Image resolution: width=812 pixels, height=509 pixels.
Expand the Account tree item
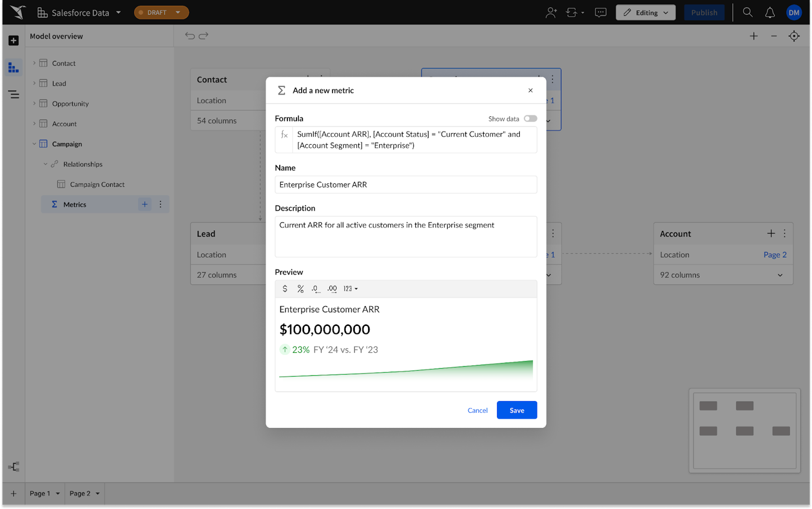click(x=34, y=123)
